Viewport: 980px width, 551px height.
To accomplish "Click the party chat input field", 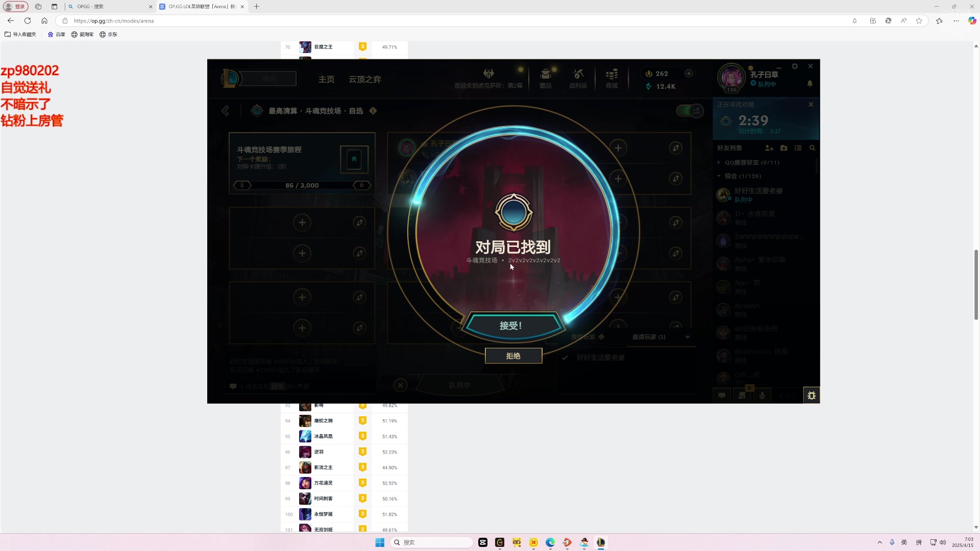I will point(301,386).
